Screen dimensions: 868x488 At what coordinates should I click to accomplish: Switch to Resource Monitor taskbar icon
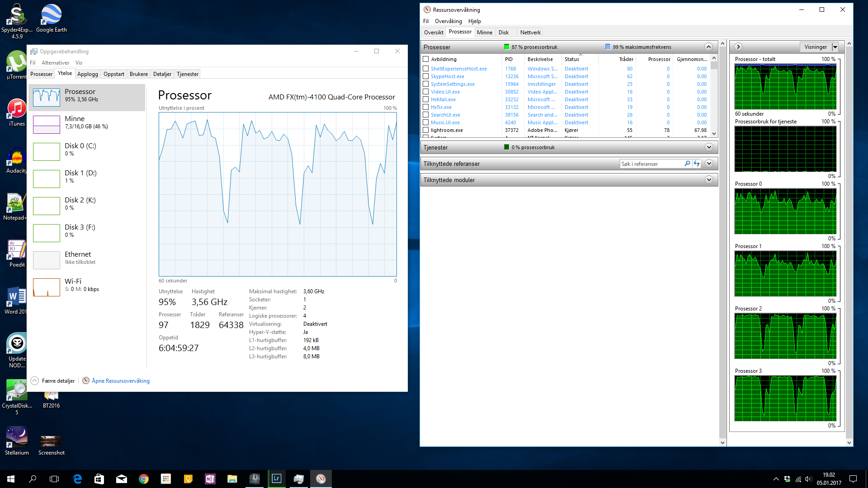coord(321,479)
